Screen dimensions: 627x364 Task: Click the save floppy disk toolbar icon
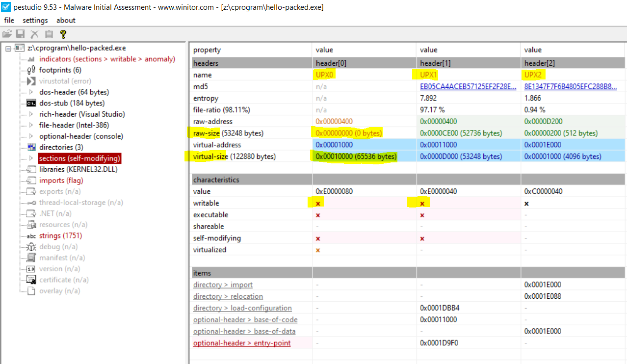[x=21, y=34]
